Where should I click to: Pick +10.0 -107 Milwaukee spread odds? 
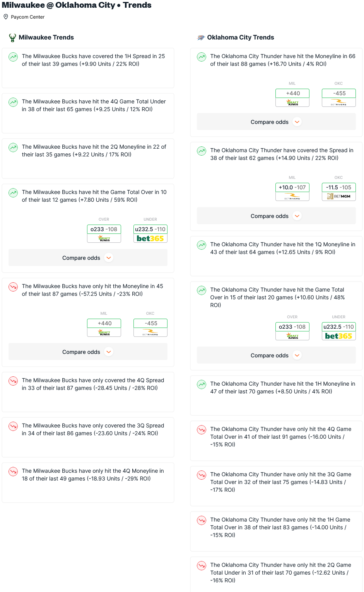coord(292,187)
